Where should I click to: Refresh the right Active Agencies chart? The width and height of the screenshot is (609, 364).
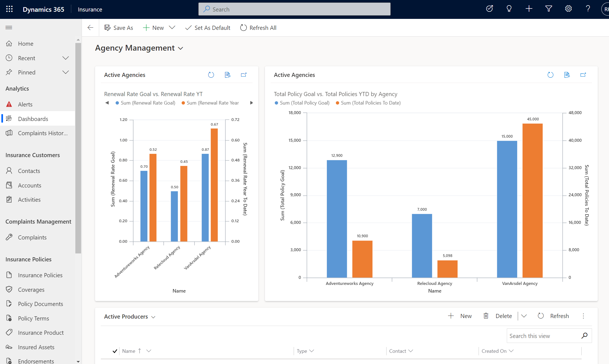(x=550, y=75)
